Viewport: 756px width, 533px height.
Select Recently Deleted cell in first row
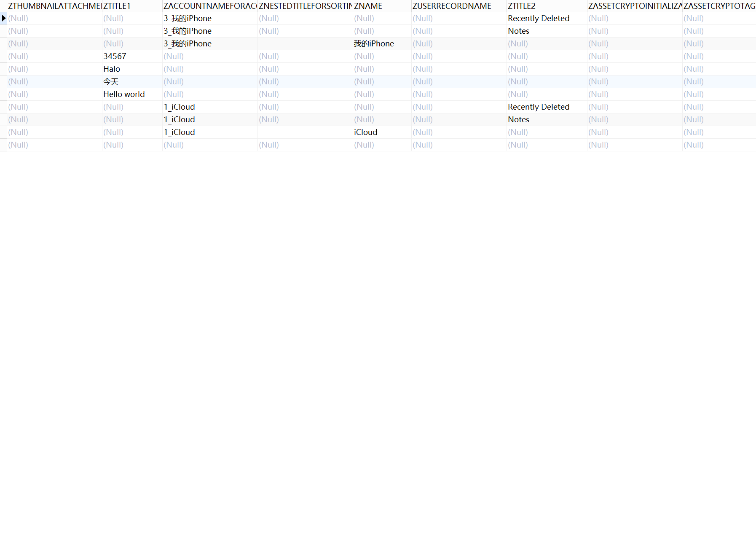pyautogui.click(x=538, y=18)
